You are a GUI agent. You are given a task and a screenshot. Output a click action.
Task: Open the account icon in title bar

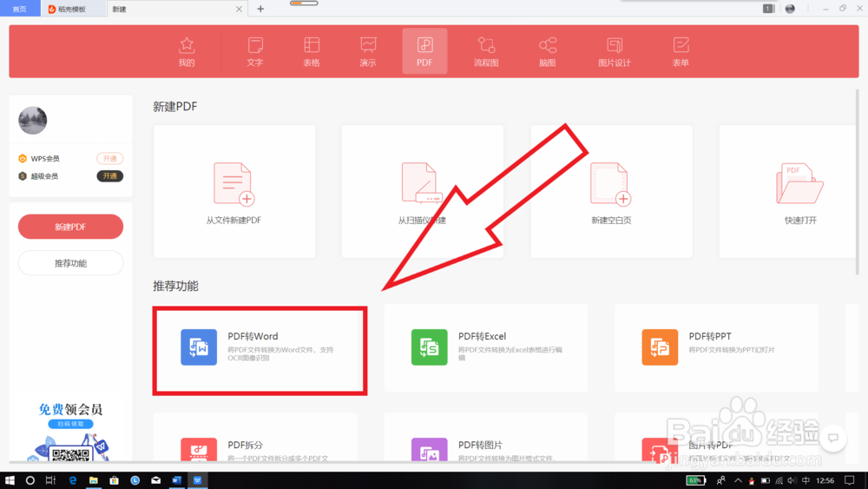(x=790, y=9)
